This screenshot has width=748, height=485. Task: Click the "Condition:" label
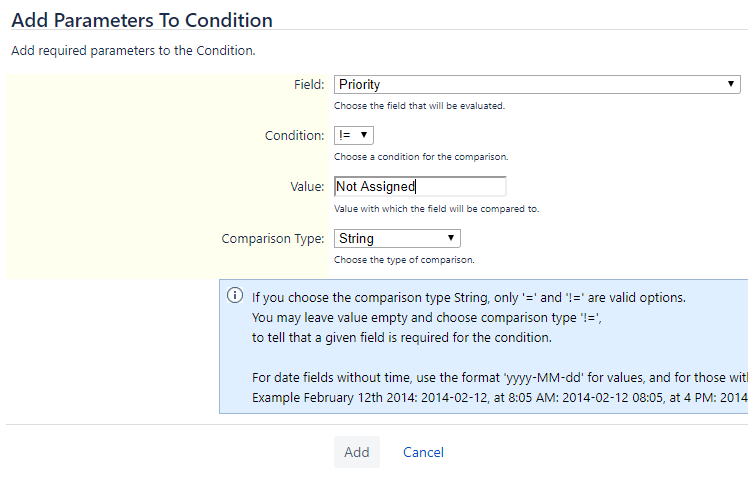click(x=294, y=135)
